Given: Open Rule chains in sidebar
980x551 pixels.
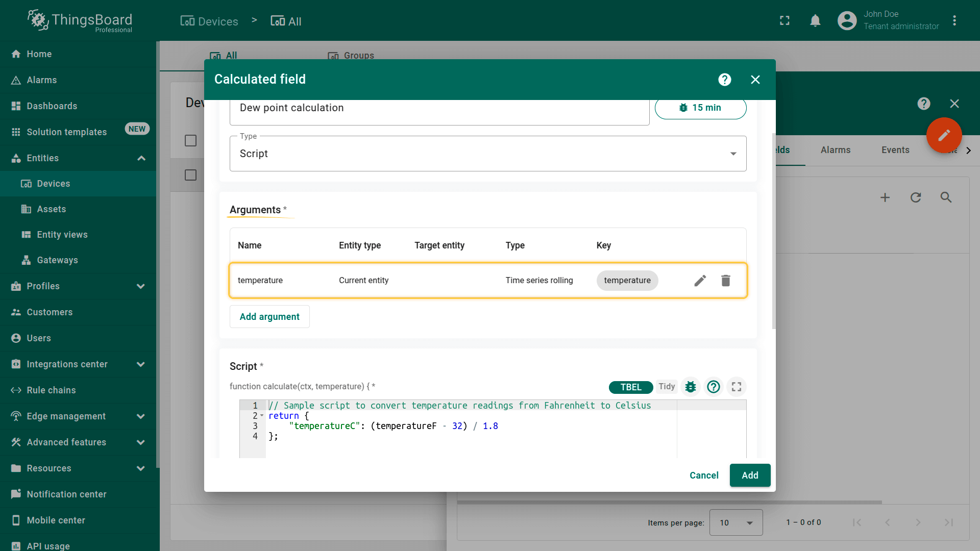Looking at the screenshot, I should pyautogui.click(x=51, y=390).
